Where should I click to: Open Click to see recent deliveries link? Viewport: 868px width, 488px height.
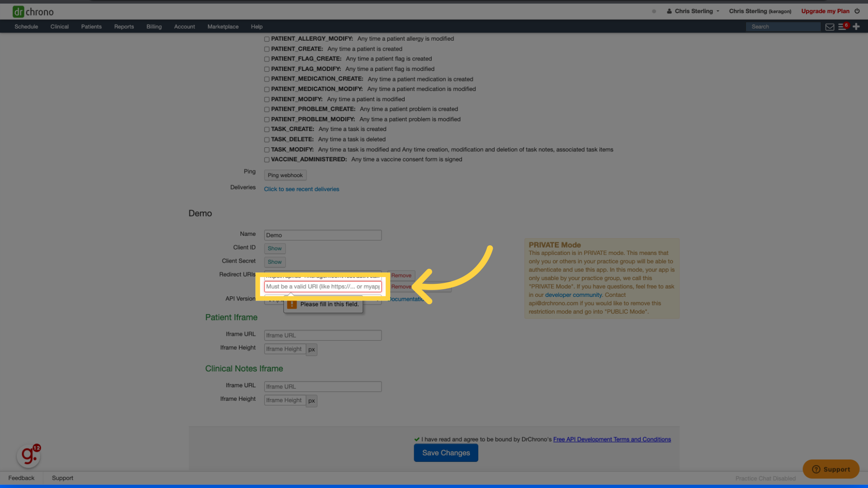302,189
